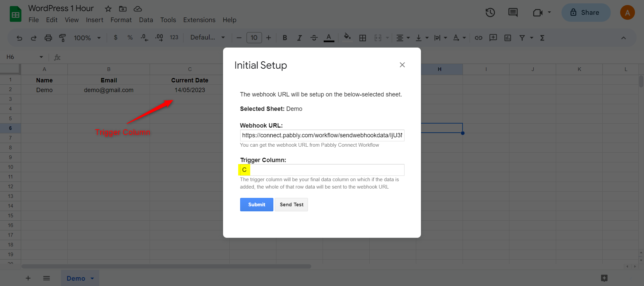Open the text color picker
This screenshot has height=286, width=644.
329,38
